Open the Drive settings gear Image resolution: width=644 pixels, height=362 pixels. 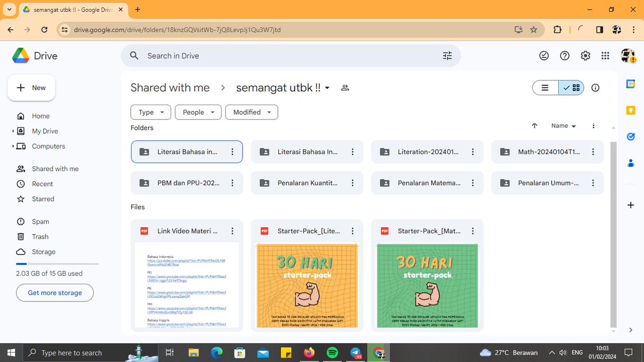coord(585,56)
